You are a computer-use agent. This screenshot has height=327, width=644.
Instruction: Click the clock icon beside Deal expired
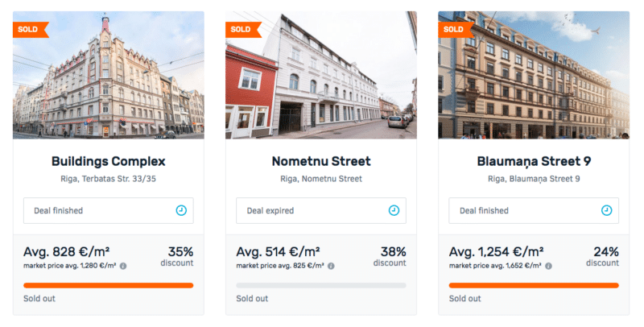click(394, 210)
